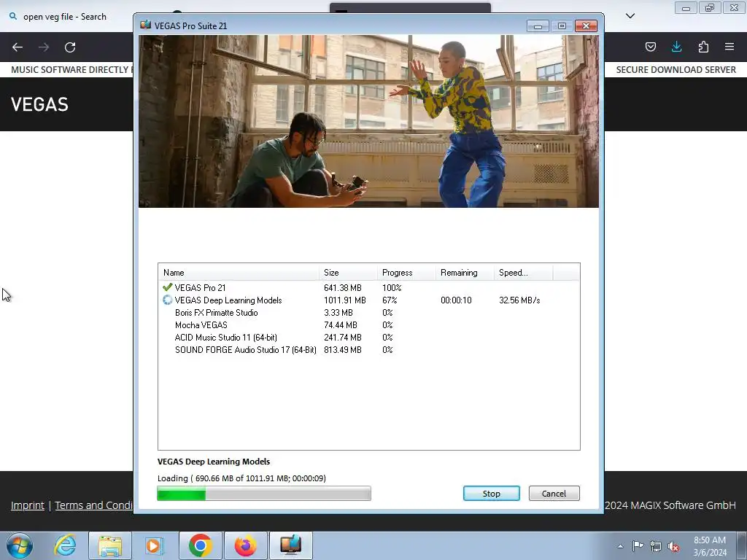Restore down the Firefox browser window
The image size is (747, 560).
click(710, 8)
